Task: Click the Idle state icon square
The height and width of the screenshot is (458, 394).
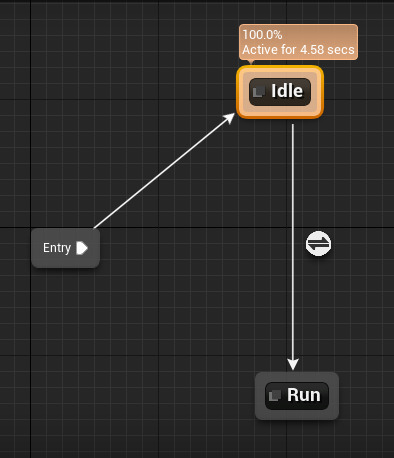Action: [259, 92]
